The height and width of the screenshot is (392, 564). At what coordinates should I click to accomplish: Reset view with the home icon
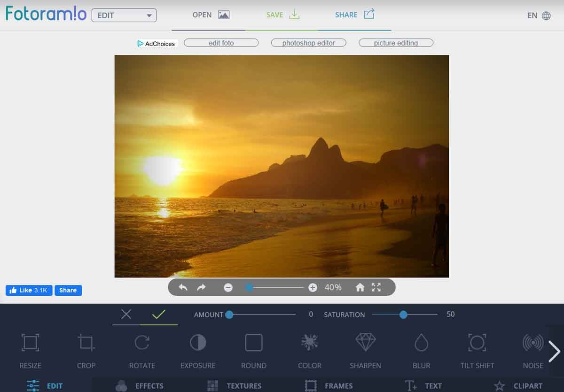[360, 287]
